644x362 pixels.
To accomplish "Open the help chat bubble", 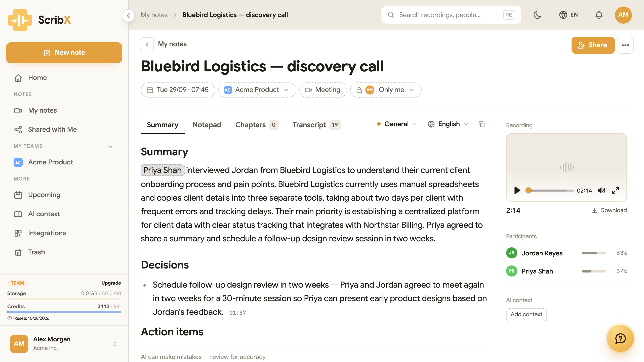I will (x=620, y=338).
